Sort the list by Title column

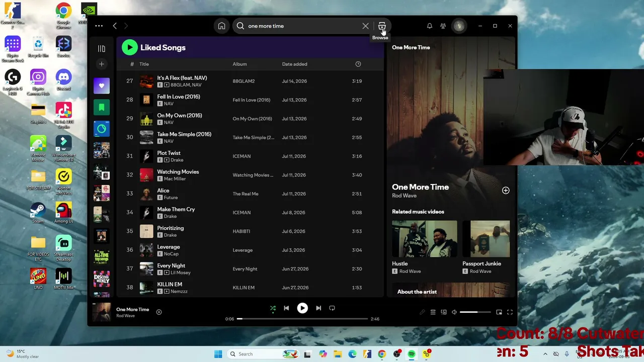144,64
